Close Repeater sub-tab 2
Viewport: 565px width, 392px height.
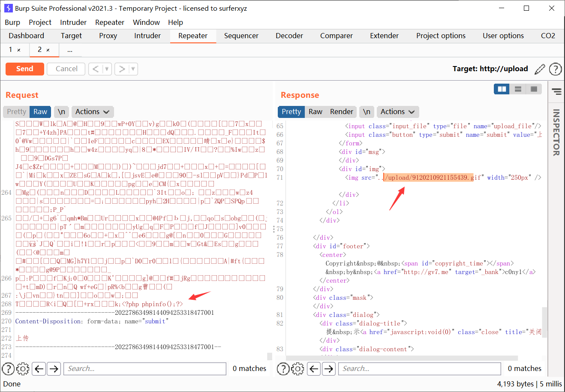(48, 50)
